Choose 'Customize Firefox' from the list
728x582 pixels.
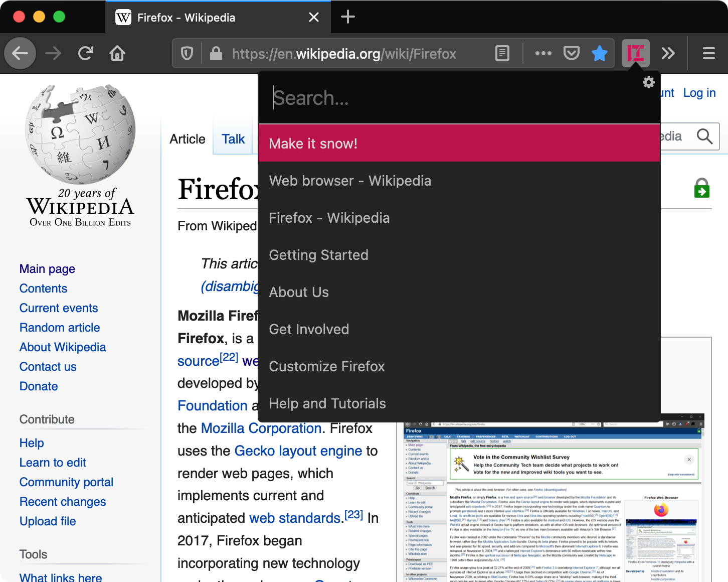pyautogui.click(x=327, y=366)
